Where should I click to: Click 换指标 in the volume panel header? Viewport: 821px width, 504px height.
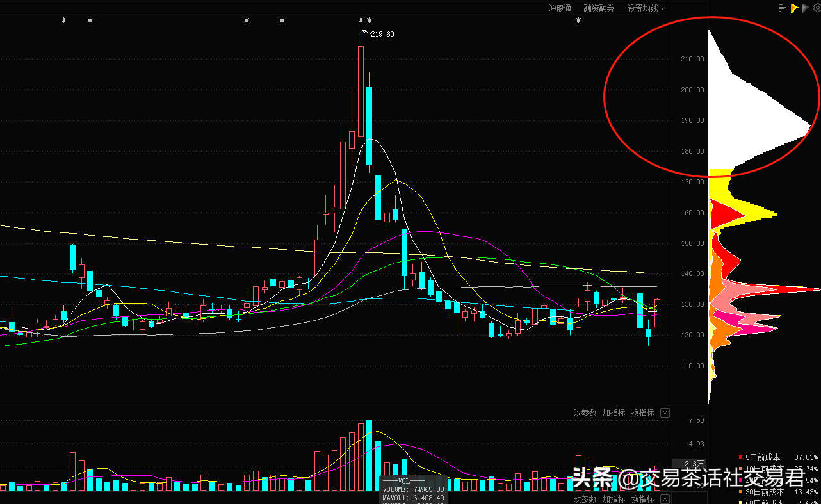point(642,412)
